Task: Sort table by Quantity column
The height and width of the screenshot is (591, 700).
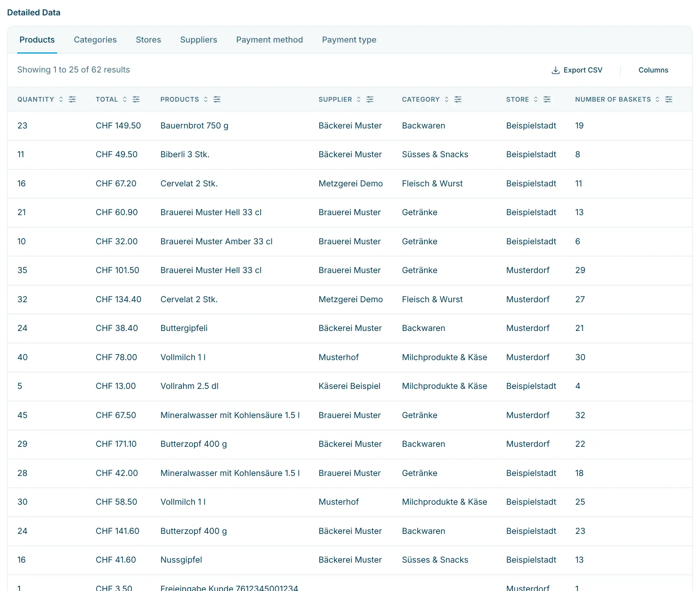Action: click(61, 99)
